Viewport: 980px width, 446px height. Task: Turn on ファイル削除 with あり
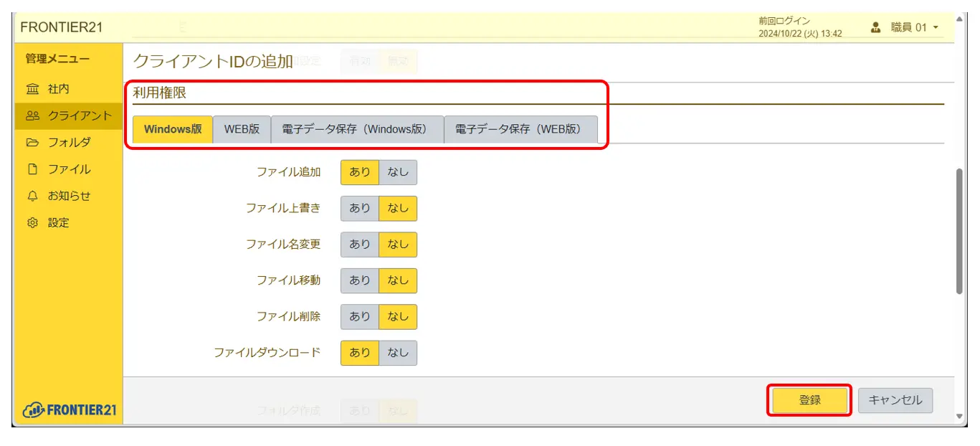360,316
